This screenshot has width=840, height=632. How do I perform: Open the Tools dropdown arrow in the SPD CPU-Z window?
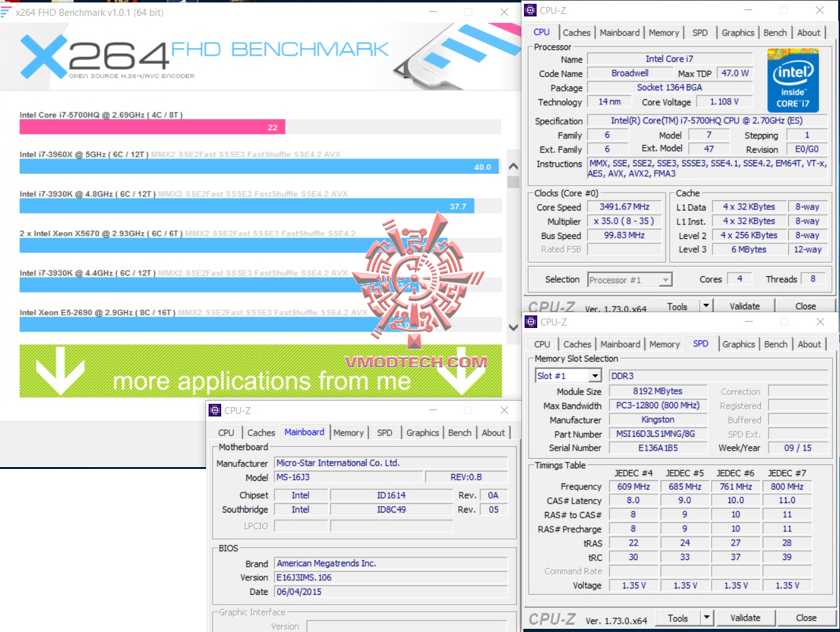pyautogui.click(x=707, y=617)
